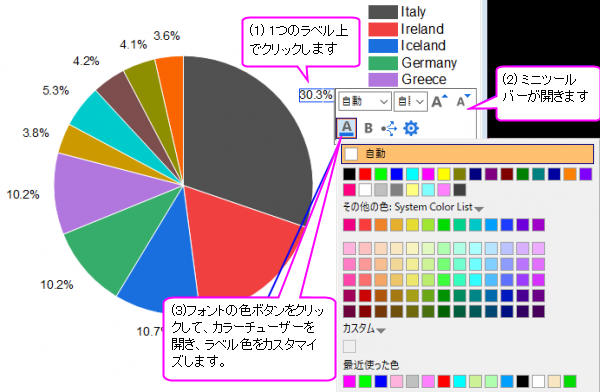This screenshot has height=392, width=600.
Task: Pick the beige swatch in recently used colors
Action: [x=554, y=381]
